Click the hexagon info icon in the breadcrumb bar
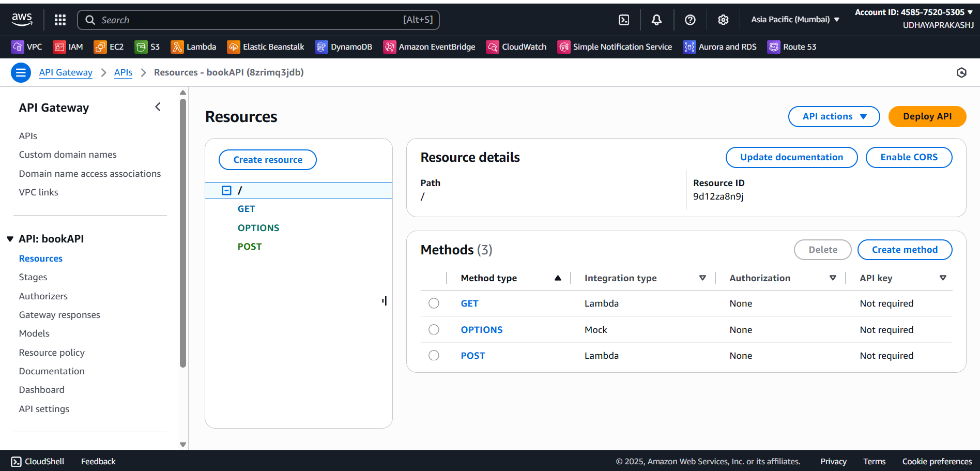Viewport: 980px width, 471px height. point(961,73)
